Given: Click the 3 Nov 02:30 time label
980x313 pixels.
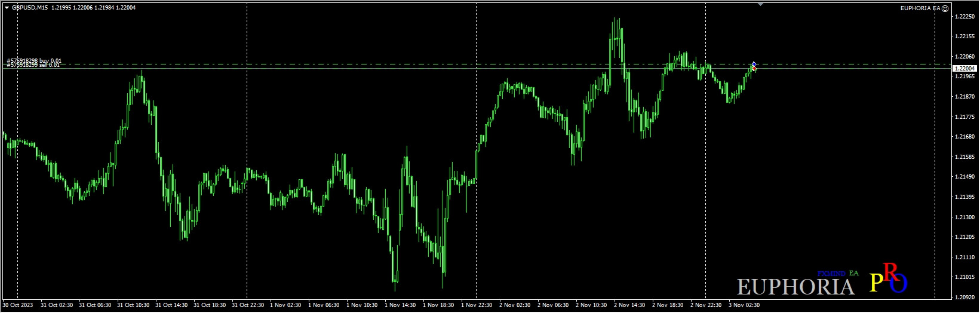Looking at the screenshot, I should tap(744, 305).
